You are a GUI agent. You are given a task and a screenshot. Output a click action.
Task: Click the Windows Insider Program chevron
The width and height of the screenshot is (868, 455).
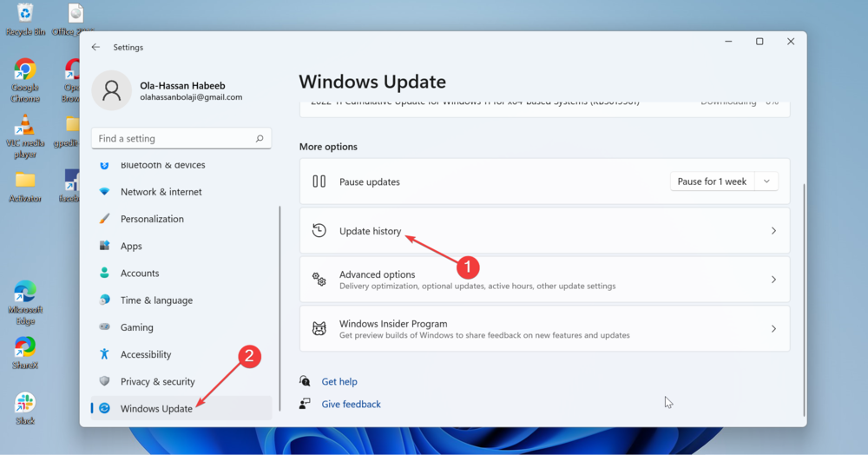(x=774, y=329)
